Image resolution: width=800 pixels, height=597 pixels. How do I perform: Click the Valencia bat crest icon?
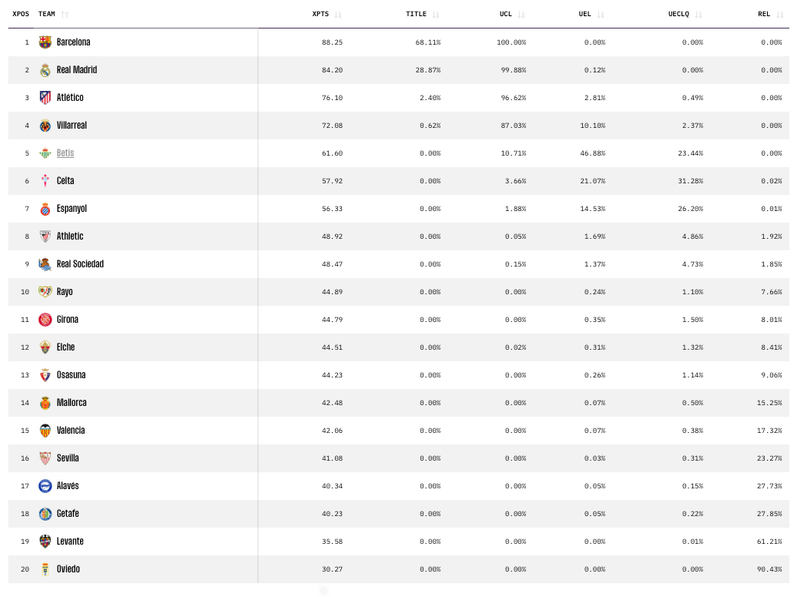pos(45,431)
